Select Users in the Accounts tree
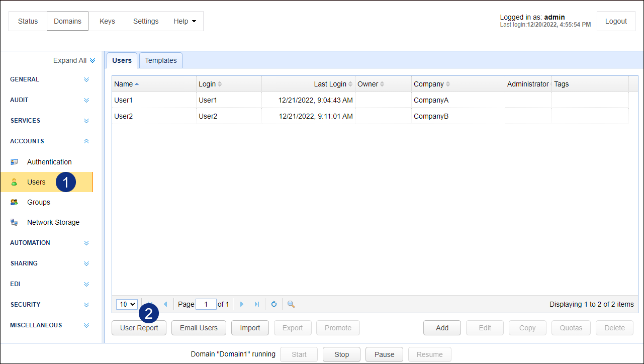This screenshot has width=644, height=364. tap(46, 182)
